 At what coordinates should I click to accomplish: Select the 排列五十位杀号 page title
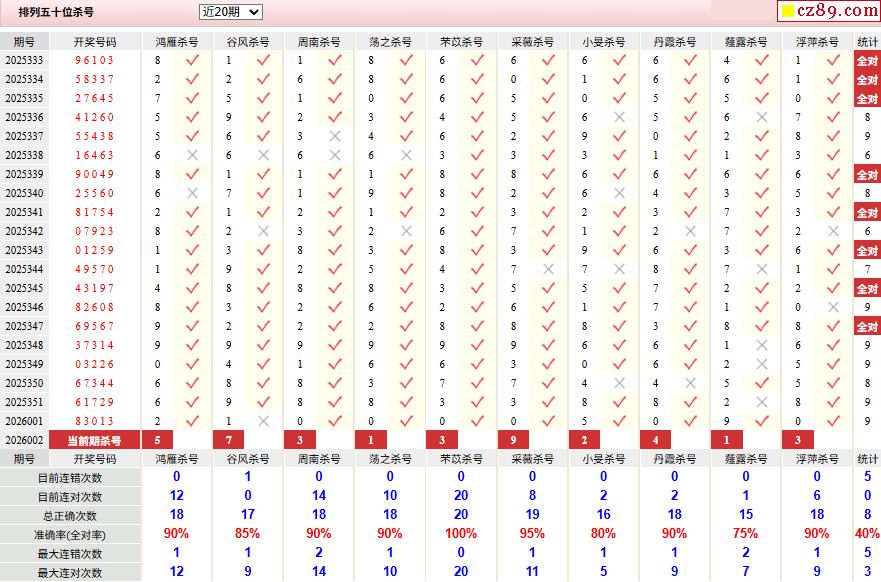(x=56, y=12)
